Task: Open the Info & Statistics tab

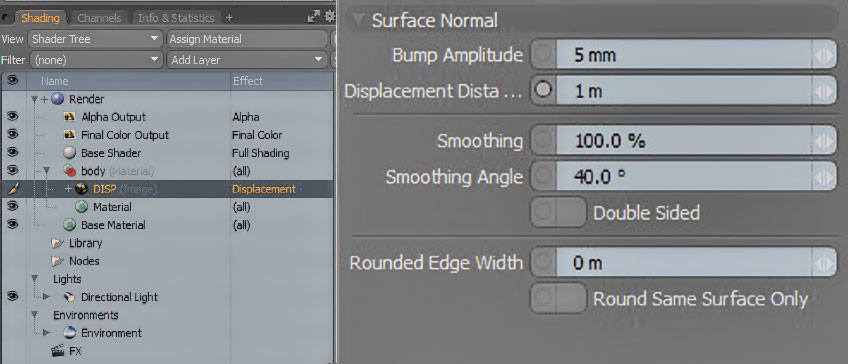Action: tap(176, 18)
